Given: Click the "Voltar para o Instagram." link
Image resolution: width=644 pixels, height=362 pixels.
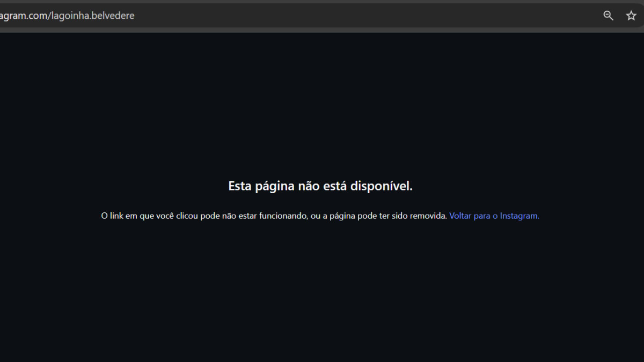Looking at the screenshot, I should point(494,216).
